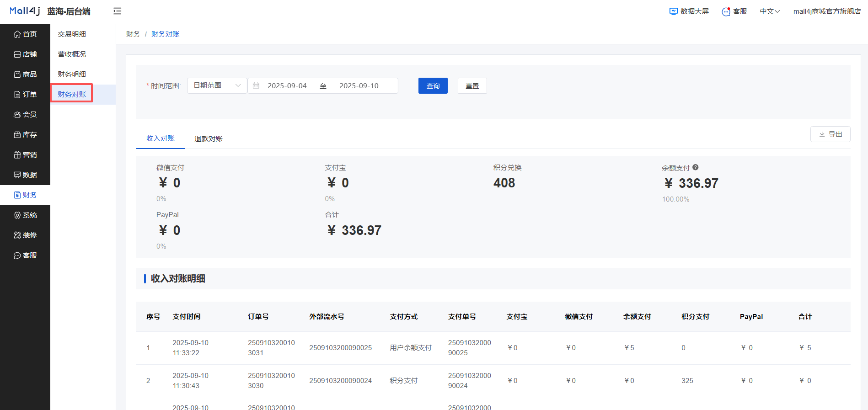The width and height of the screenshot is (868, 410).
Task: Open 交易明细 submenu item
Action: pyautogui.click(x=83, y=34)
